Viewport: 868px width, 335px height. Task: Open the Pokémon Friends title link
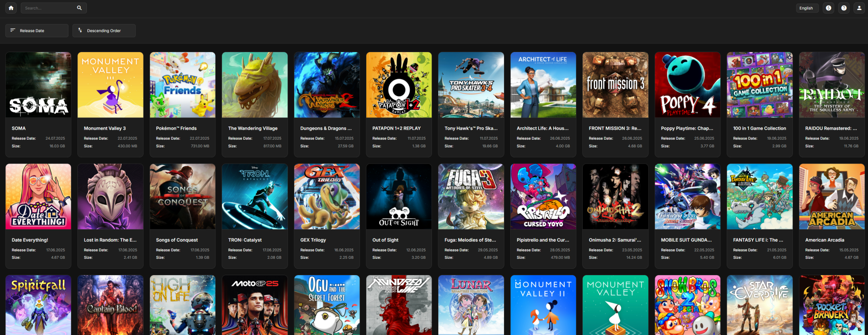click(176, 128)
